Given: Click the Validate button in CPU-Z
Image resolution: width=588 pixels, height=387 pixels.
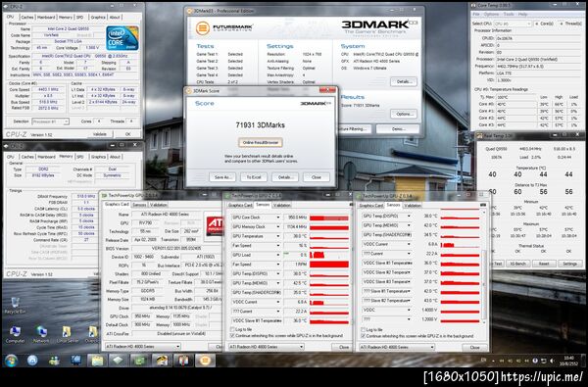Looking at the screenshot, I should point(100,134).
